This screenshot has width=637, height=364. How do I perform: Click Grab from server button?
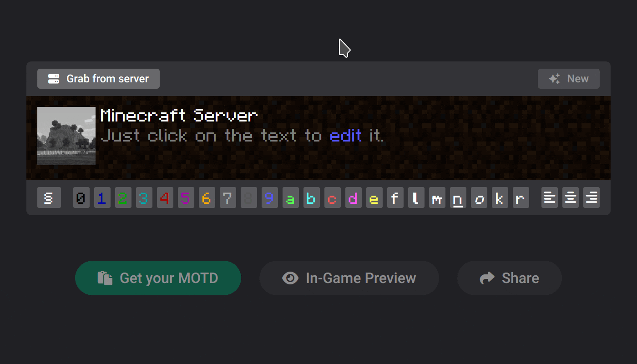pyautogui.click(x=98, y=79)
